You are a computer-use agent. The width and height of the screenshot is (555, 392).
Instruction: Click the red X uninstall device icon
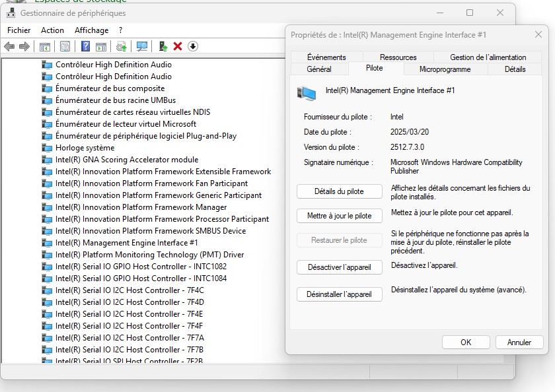pyautogui.click(x=178, y=46)
